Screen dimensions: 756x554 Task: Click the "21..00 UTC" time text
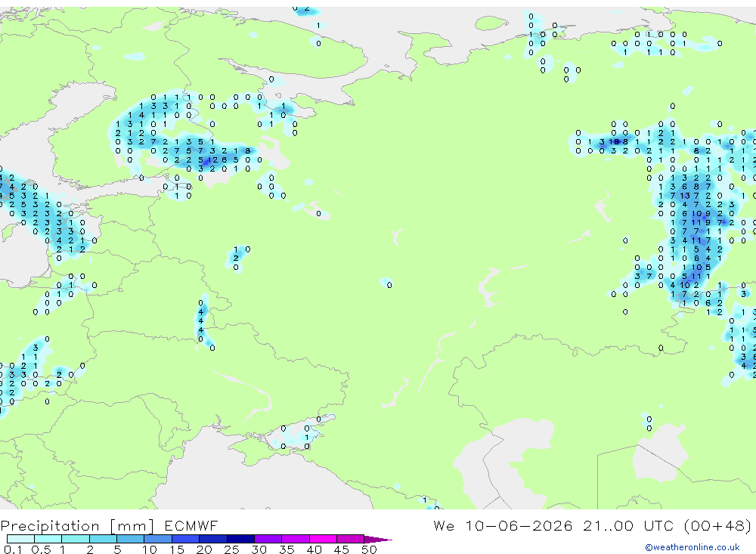pos(628,525)
